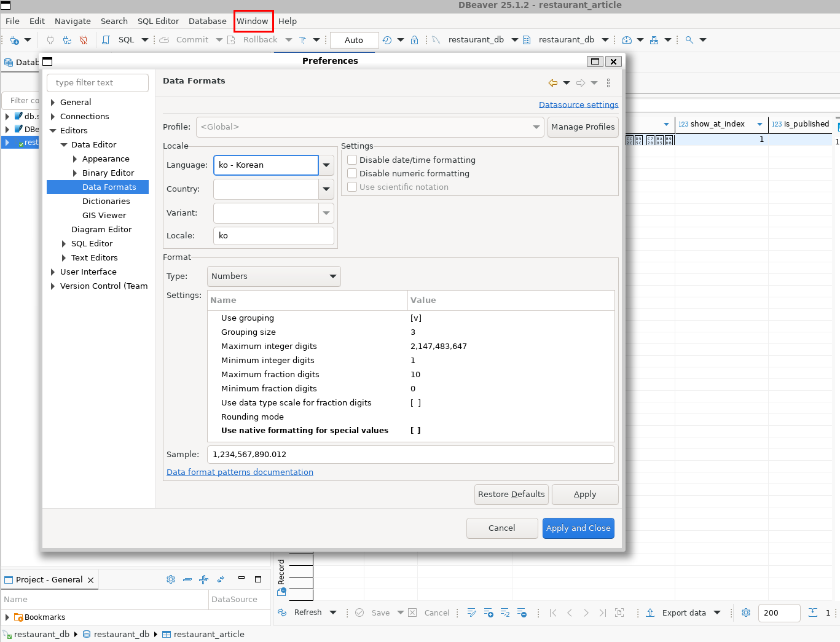Open a new SQL script via scroll icon
The height and width of the screenshot is (642, 840).
pos(106,40)
